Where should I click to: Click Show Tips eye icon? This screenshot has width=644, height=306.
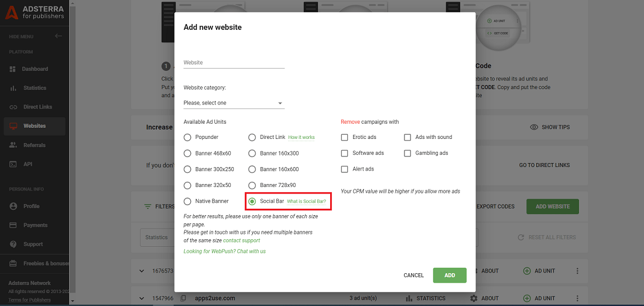(x=534, y=127)
